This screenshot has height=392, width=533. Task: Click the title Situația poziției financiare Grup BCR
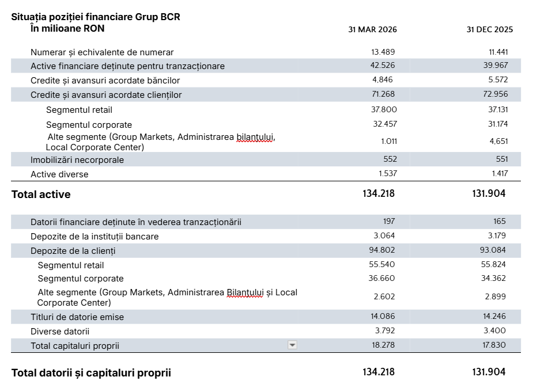(96, 17)
